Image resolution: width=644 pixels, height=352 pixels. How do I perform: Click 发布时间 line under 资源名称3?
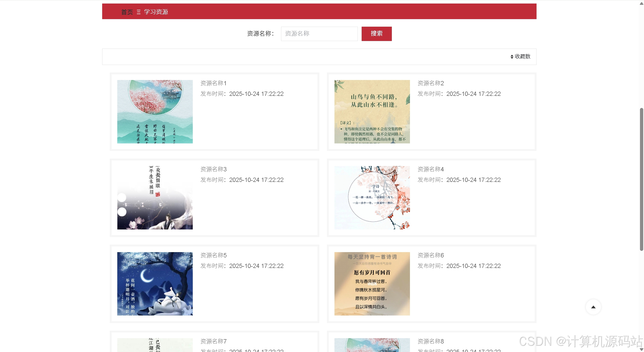242,180
